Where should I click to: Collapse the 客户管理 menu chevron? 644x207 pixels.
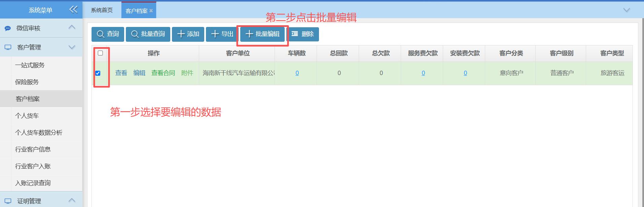pos(72,47)
